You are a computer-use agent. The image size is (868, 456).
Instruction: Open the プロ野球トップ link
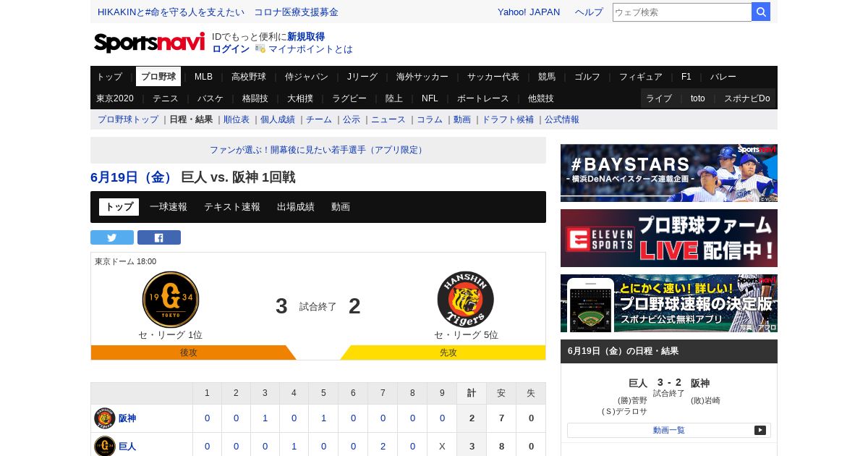click(x=128, y=119)
